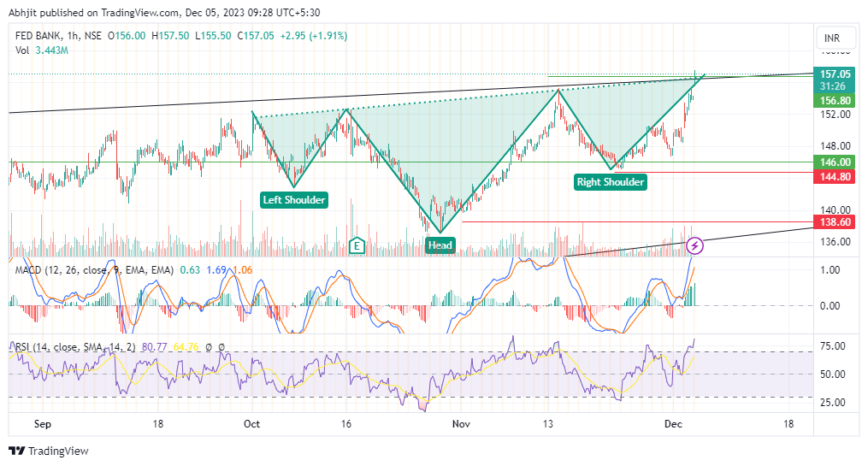Click the green 146.00 price label
The image size is (868, 466).
(x=835, y=162)
